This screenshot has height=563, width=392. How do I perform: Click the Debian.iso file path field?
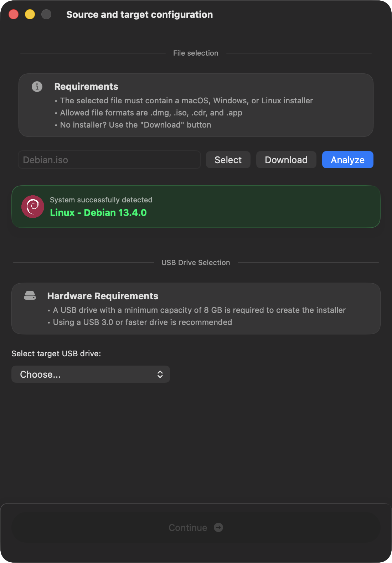(109, 160)
